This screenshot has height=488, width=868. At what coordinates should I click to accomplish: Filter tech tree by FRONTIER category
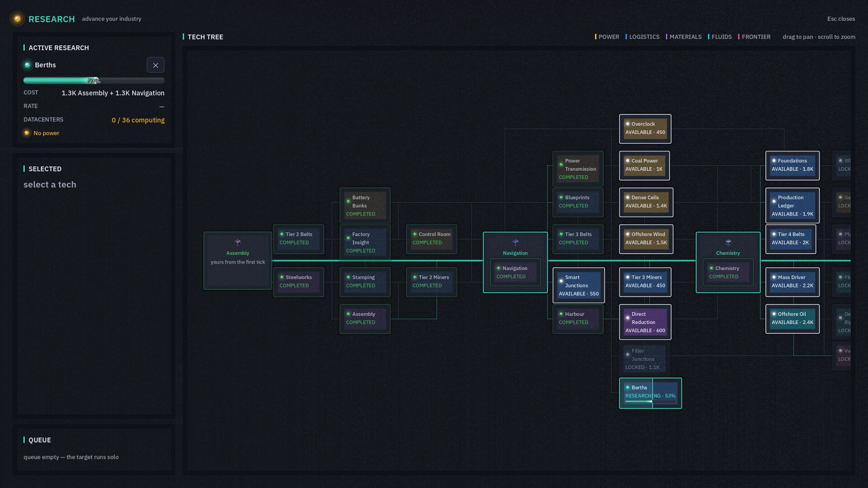pos(754,37)
